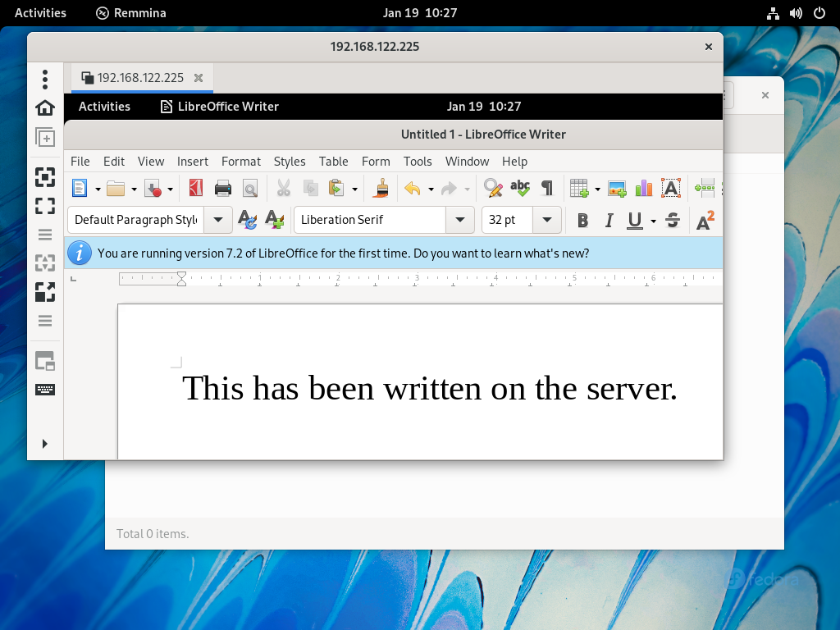Toggle strikethrough formatting
The width and height of the screenshot is (840, 630).
[673, 220]
